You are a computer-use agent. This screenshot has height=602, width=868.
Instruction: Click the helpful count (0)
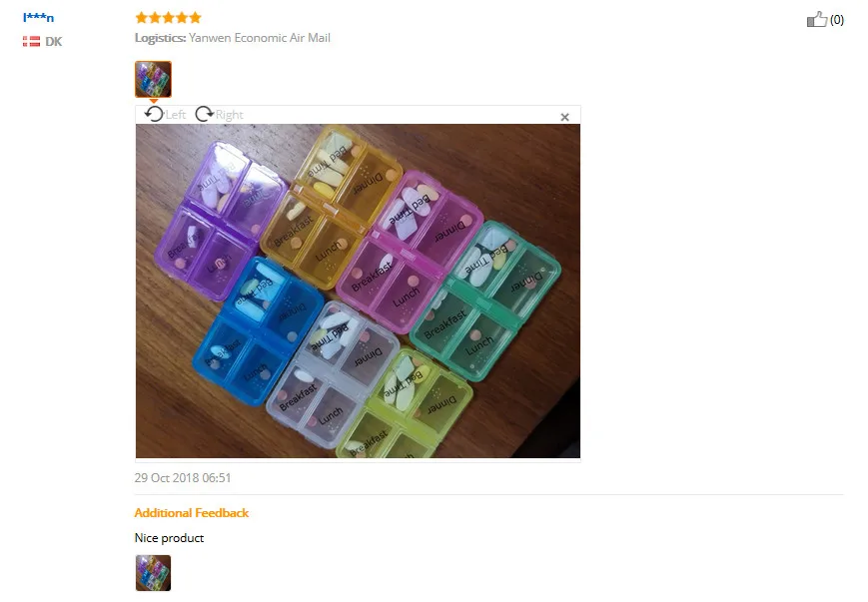(x=836, y=20)
